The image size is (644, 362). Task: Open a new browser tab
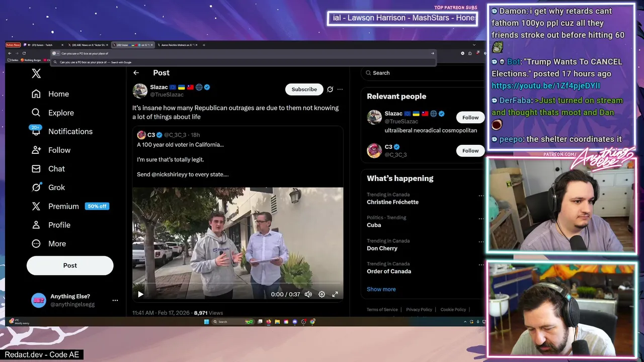pos(204,45)
